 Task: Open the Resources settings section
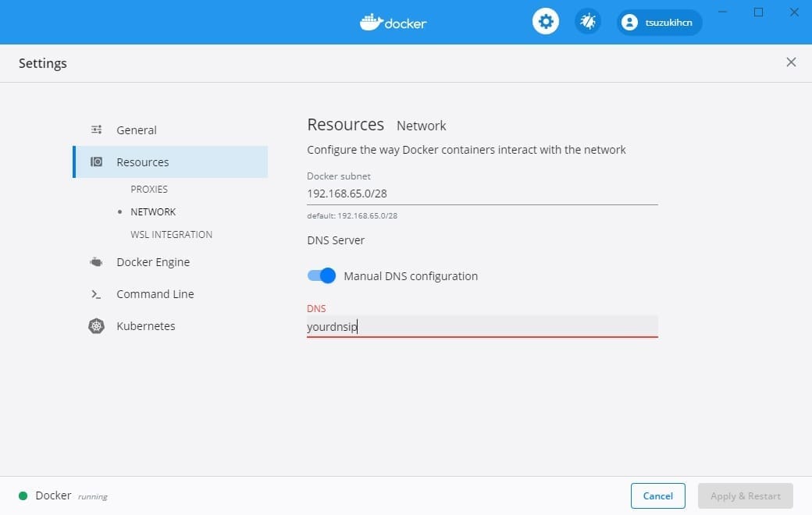tap(170, 162)
